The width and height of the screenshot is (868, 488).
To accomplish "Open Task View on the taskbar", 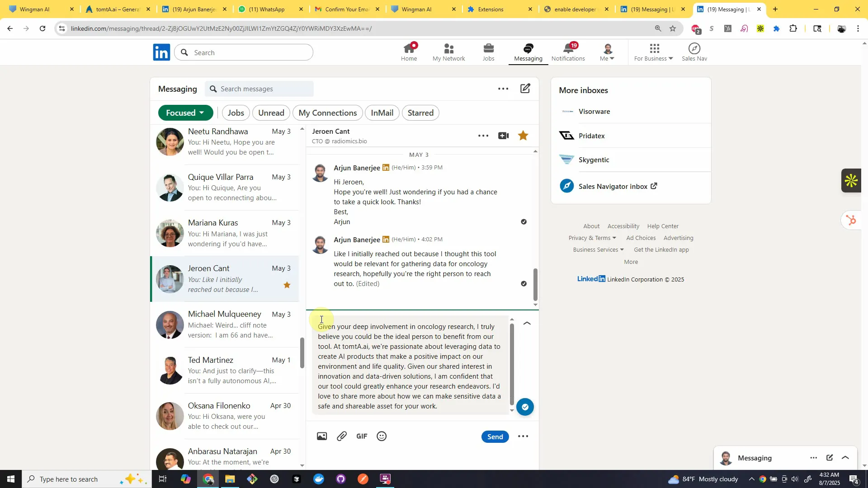I will (x=163, y=479).
